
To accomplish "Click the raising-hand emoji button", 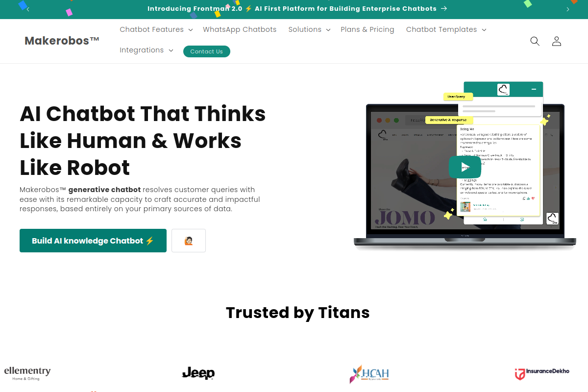I will 189,241.
